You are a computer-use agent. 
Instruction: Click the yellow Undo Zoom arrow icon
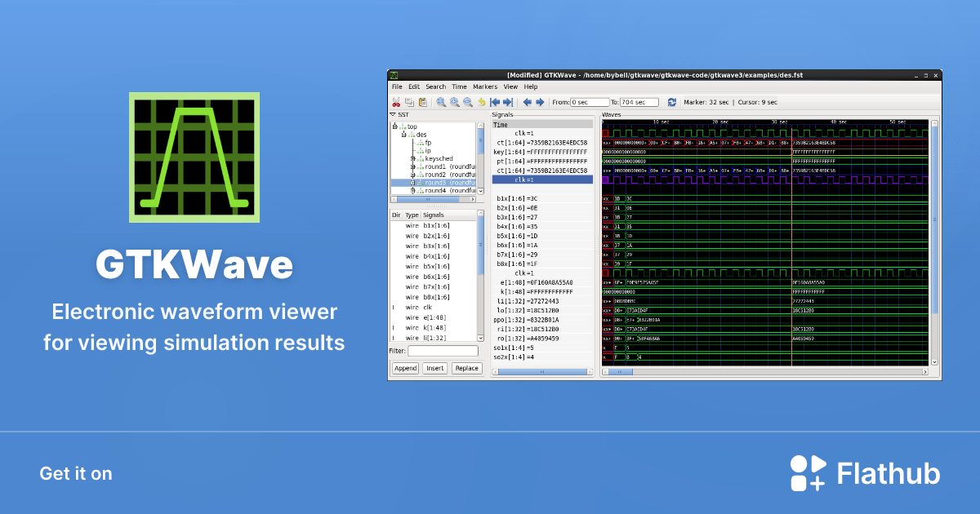click(481, 102)
